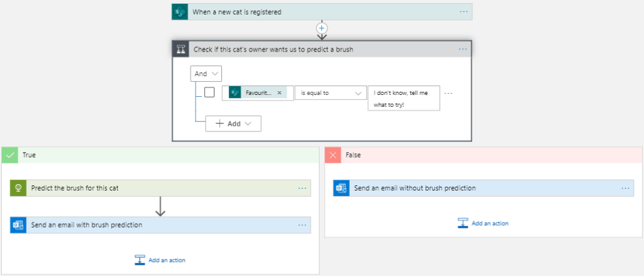This screenshot has width=644, height=276.
Task: Tick the condition row checkbox
Action: click(x=209, y=92)
